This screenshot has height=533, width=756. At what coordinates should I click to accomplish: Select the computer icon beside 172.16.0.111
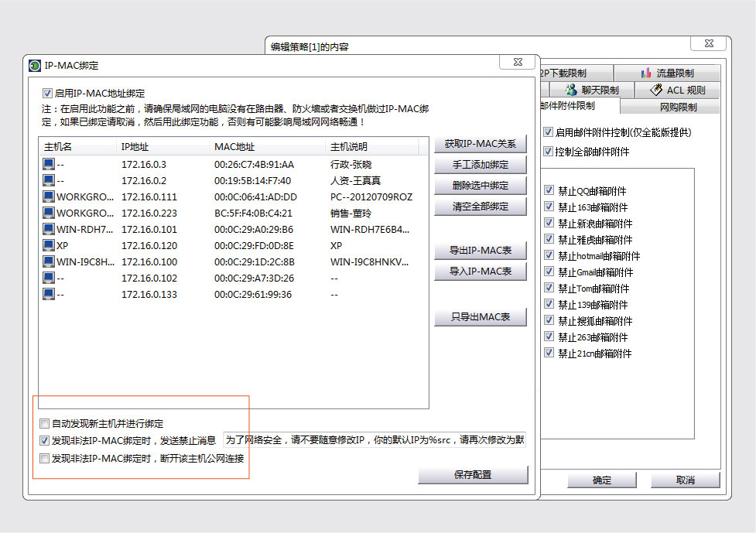point(46,196)
